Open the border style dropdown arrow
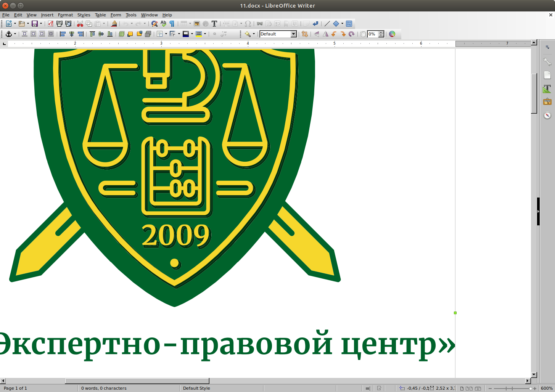 pos(179,34)
